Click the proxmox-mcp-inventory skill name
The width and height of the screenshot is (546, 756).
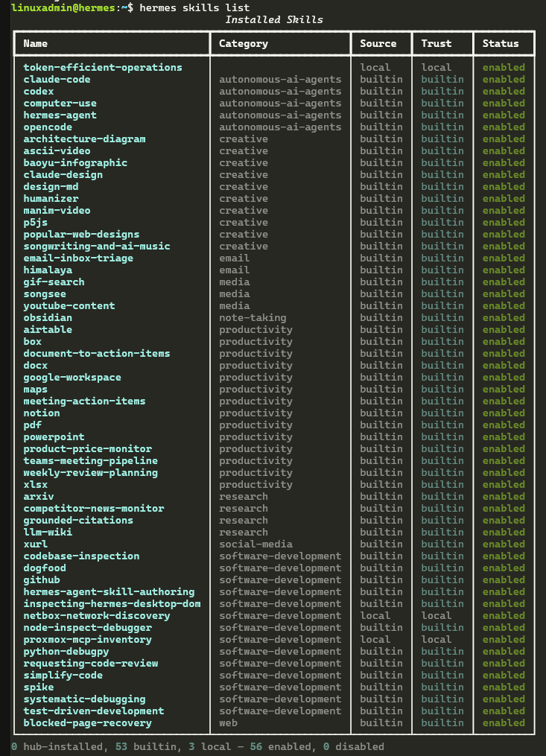click(x=87, y=639)
